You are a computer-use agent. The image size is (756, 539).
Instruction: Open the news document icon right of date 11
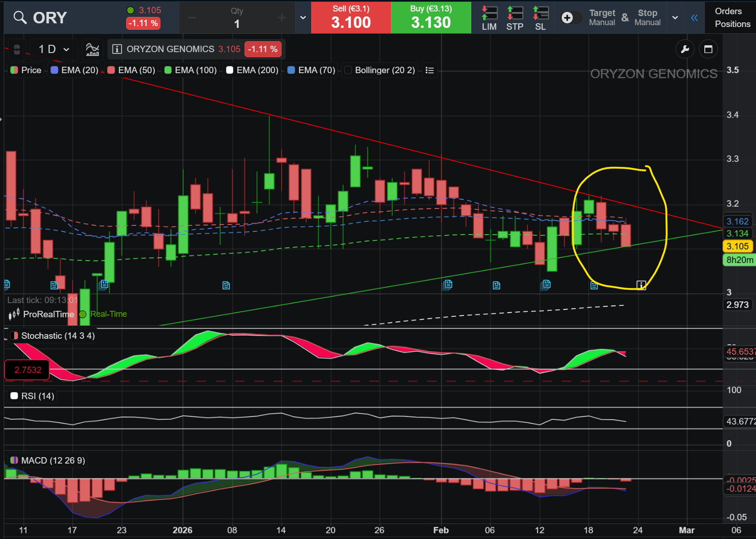coord(54,285)
